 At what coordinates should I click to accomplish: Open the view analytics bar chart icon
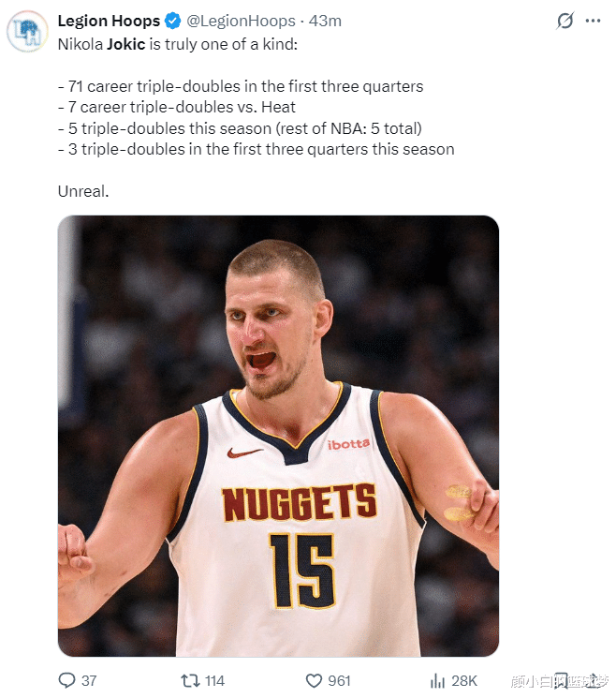pos(436,680)
